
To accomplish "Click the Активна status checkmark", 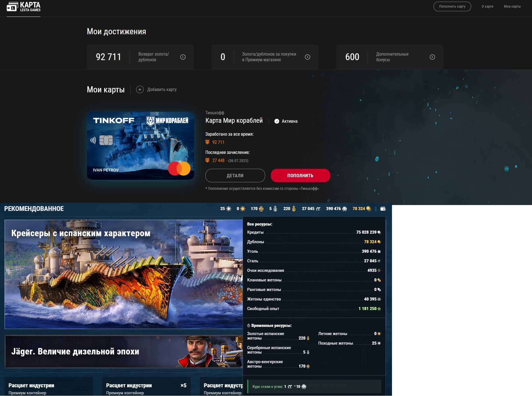I will (277, 121).
